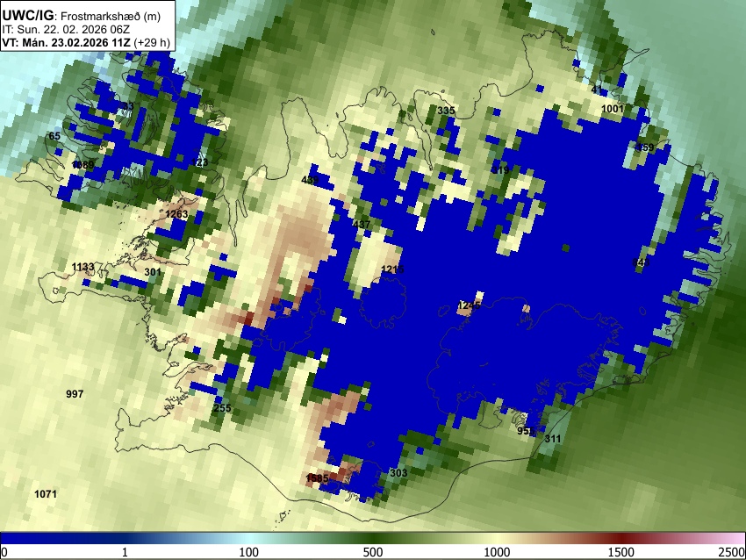The width and height of the screenshot is (746, 560).
Task: Click the 1585 map value
Action: (x=317, y=478)
